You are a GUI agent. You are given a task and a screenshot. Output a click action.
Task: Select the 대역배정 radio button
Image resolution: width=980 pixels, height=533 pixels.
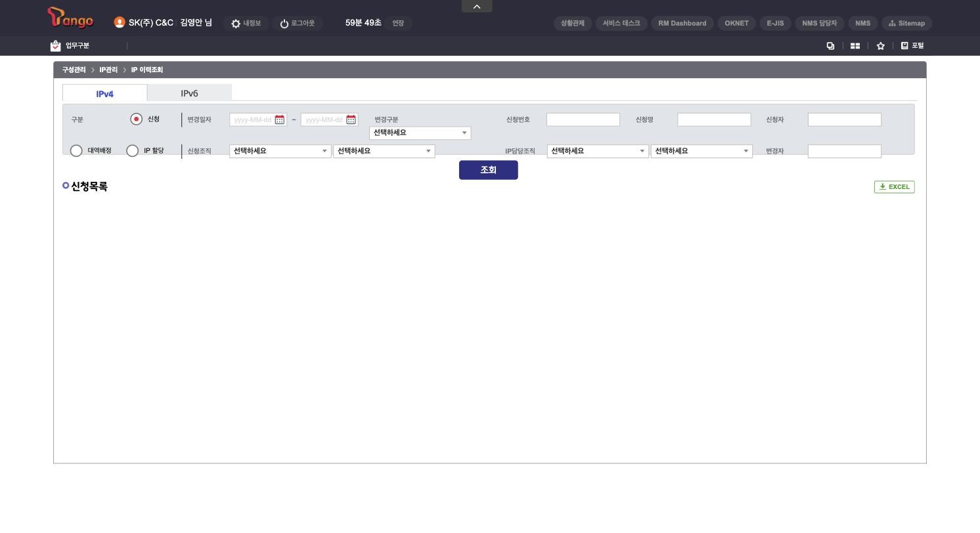pos(76,151)
